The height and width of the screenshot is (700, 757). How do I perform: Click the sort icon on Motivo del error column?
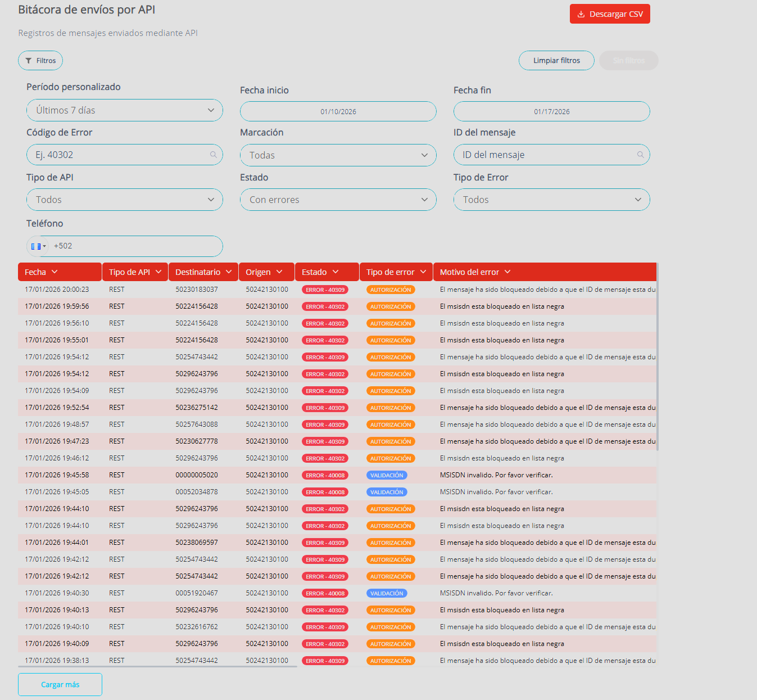coord(507,272)
